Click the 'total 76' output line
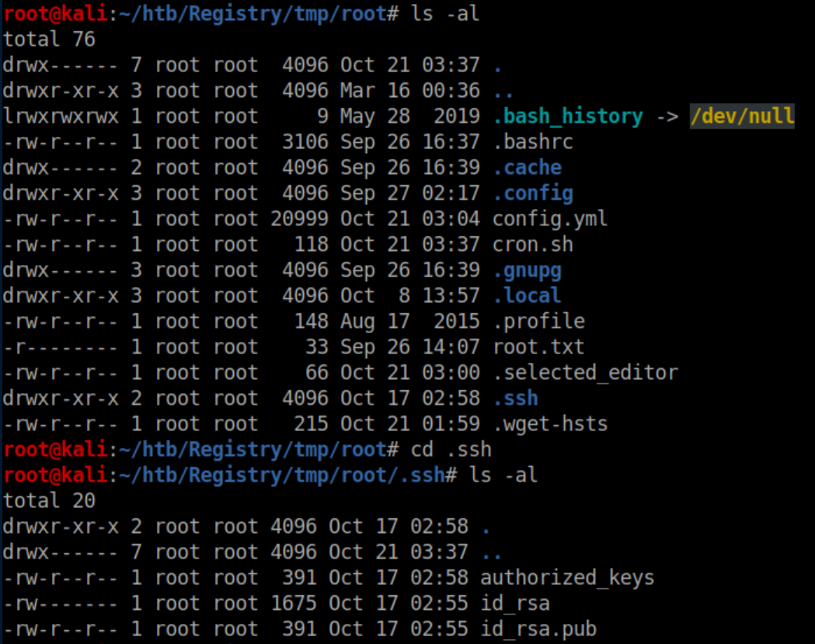Image resolution: width=815 pixels, height=644 pixels. [49, 40]
